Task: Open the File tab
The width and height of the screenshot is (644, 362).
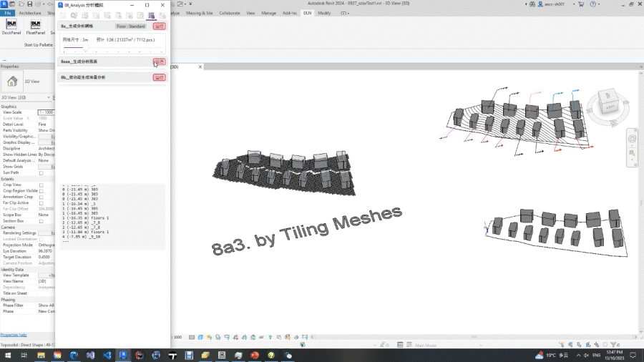Action: [7, 13]
